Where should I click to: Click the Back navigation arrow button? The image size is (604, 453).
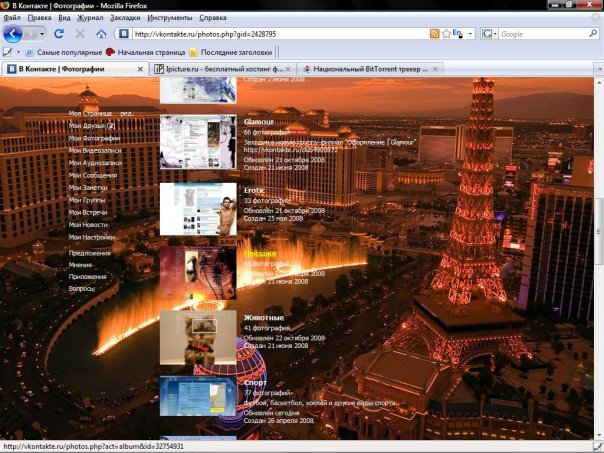13,34
